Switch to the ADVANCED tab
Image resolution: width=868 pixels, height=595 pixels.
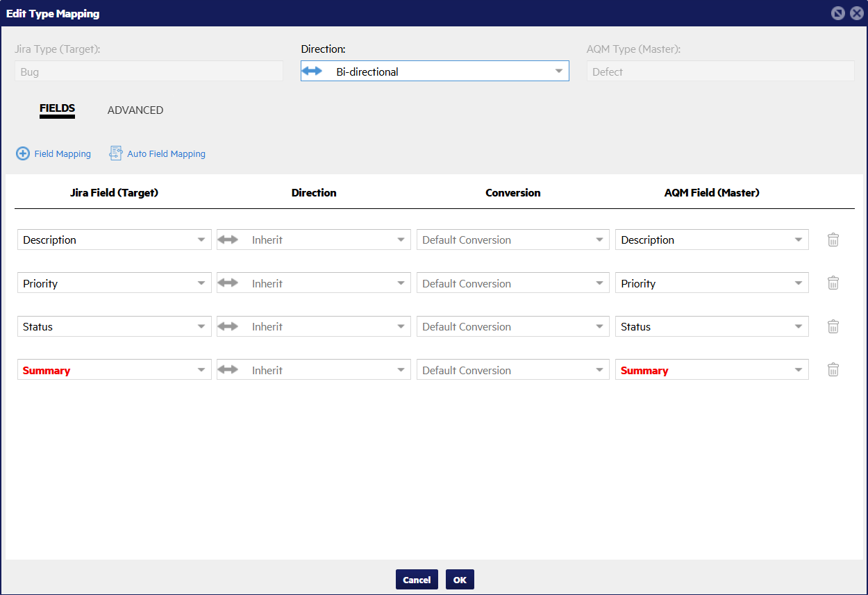click(135, 110)
